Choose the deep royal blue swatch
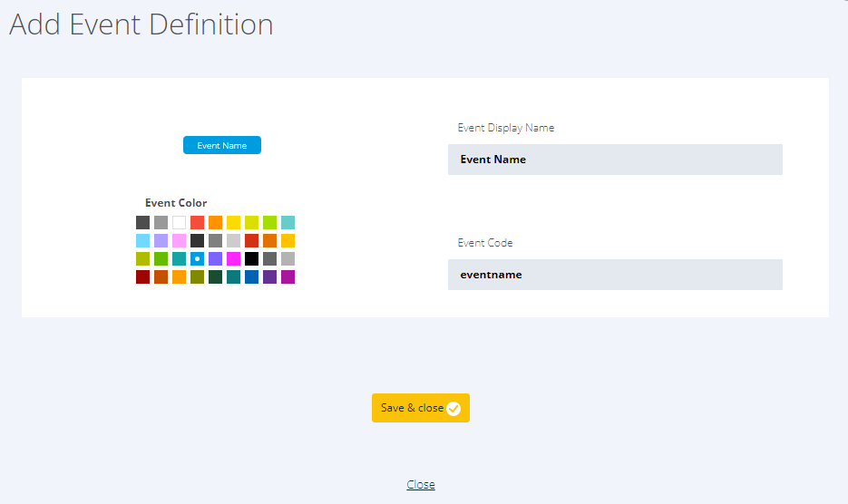 251,276
